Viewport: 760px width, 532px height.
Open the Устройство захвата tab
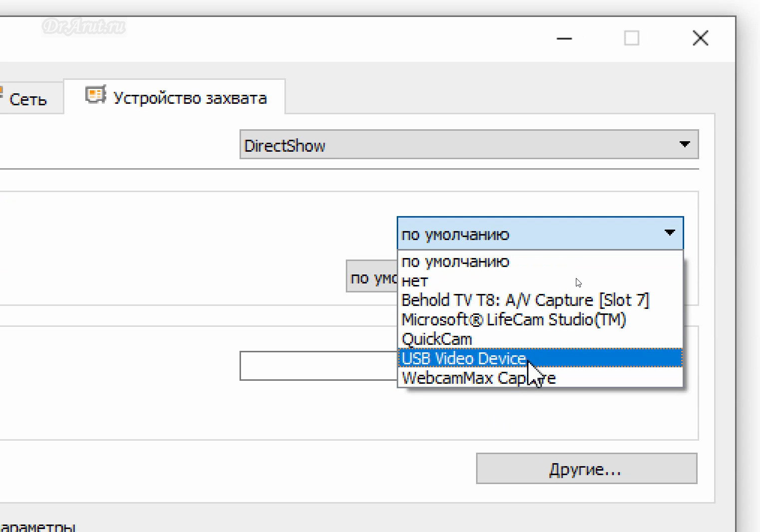190,98
